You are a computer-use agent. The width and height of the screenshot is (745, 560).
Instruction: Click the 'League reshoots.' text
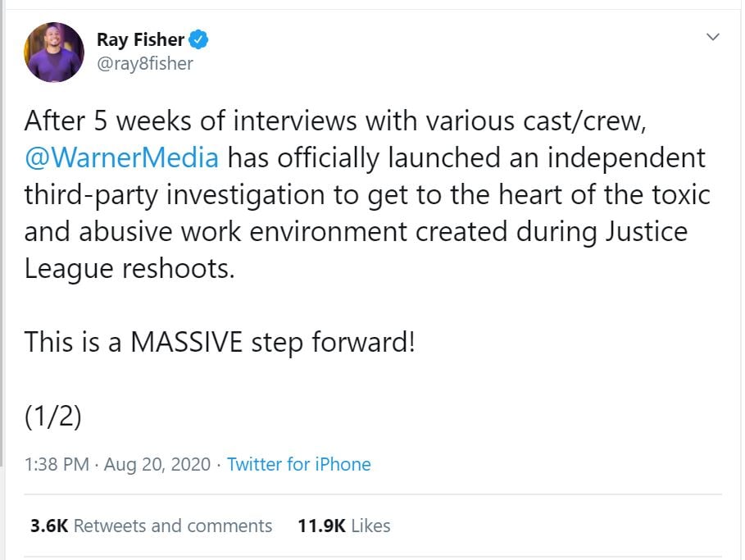pos(129,268)
